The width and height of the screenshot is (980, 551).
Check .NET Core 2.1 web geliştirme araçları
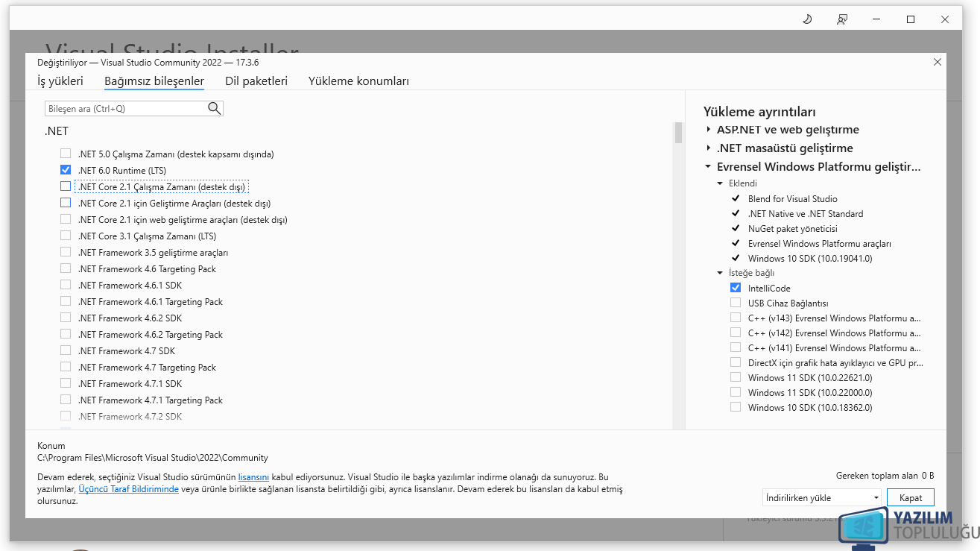pos(66,219)
